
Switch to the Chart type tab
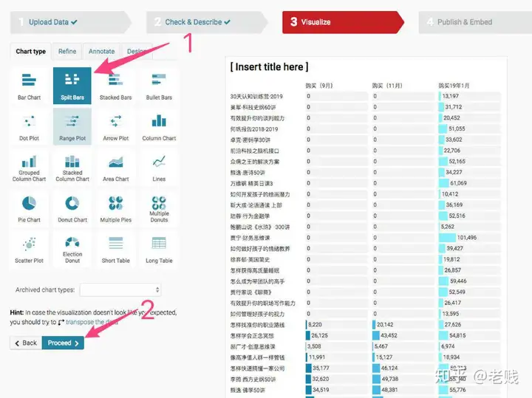tap(30, 52)
